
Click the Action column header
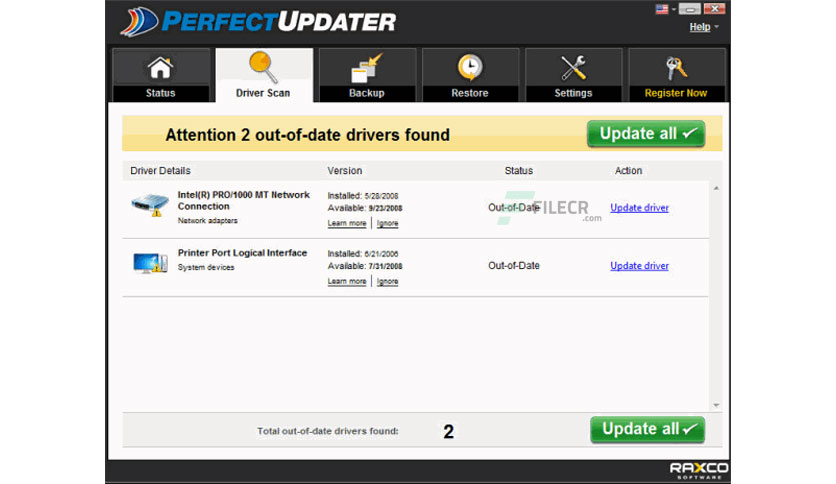[629, 171]
